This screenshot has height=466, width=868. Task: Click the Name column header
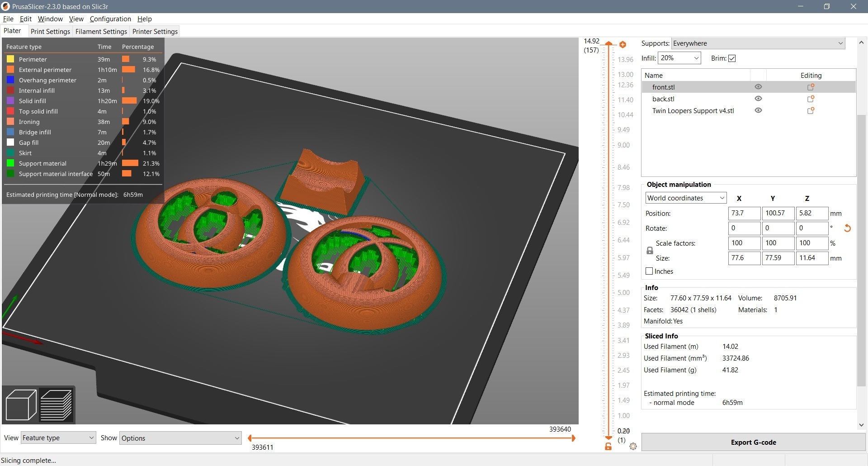696,75
